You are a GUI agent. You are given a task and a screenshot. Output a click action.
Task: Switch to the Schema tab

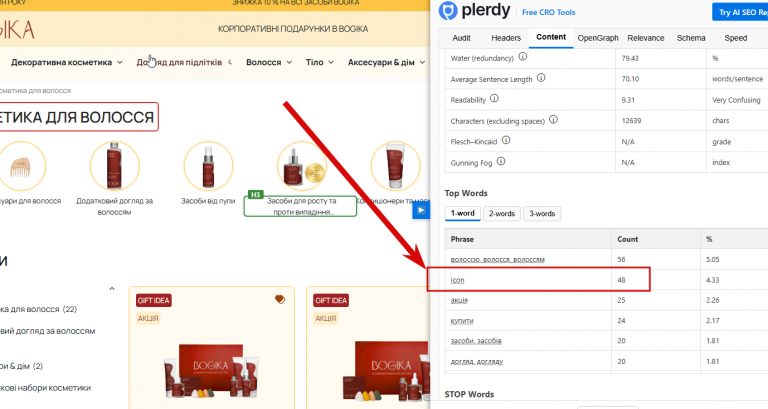[x=691, y=38]
